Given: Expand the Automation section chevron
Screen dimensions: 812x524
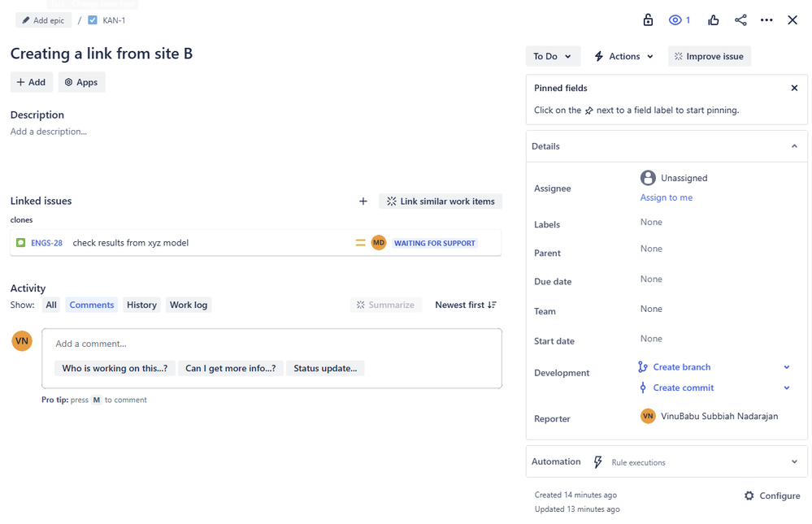Looking at the screenshot, I should 794,462.
